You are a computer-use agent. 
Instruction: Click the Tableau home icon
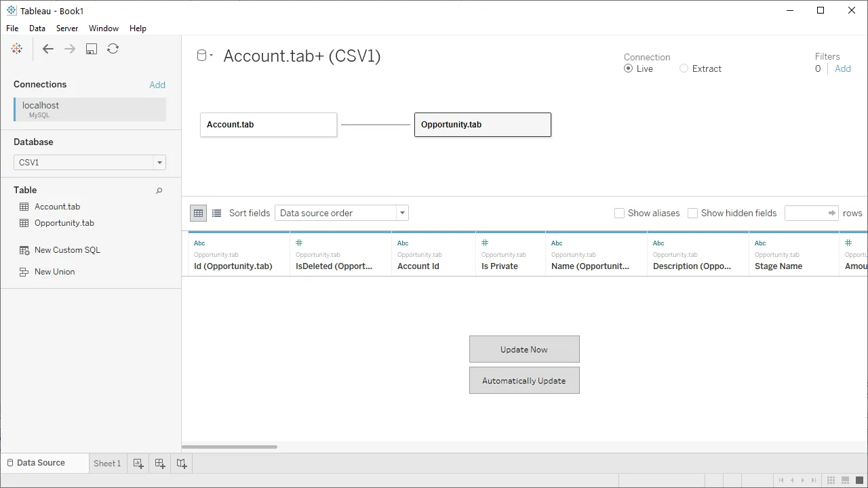16,49
